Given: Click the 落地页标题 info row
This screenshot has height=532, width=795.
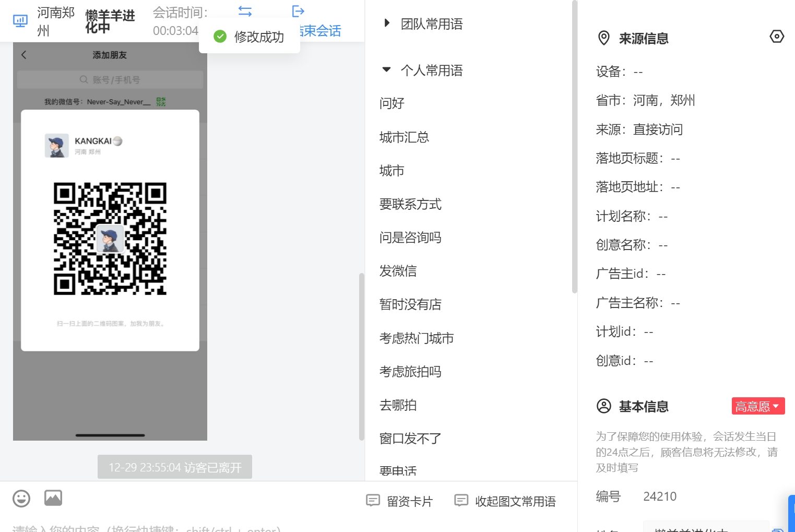Looking at the screenshot, I should click(638, 158).
